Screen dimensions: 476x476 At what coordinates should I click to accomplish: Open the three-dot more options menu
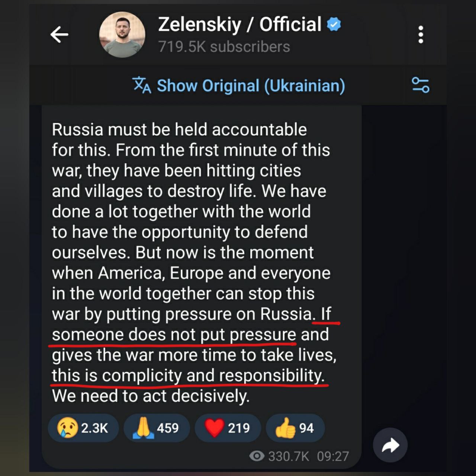tap(421, 35)
